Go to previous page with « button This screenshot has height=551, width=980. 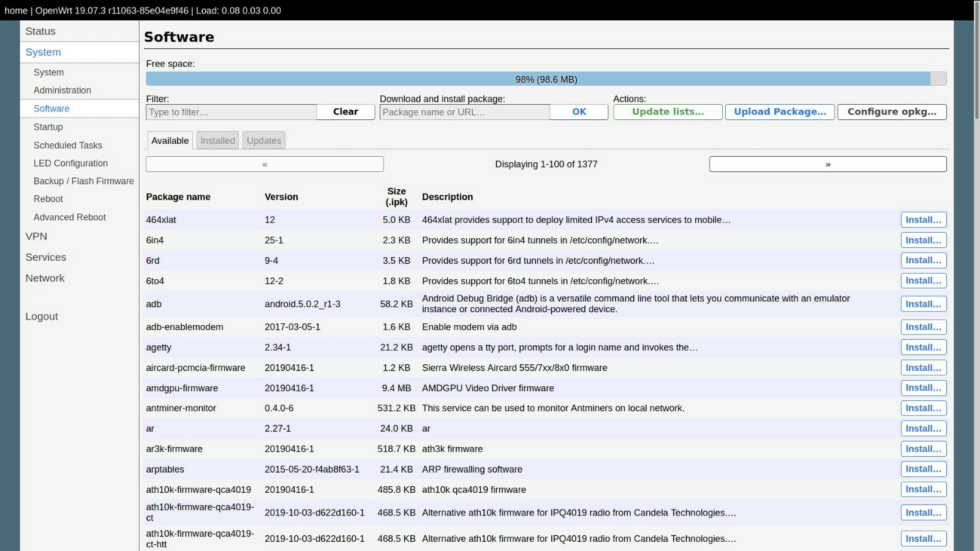[x=265, y=164]
